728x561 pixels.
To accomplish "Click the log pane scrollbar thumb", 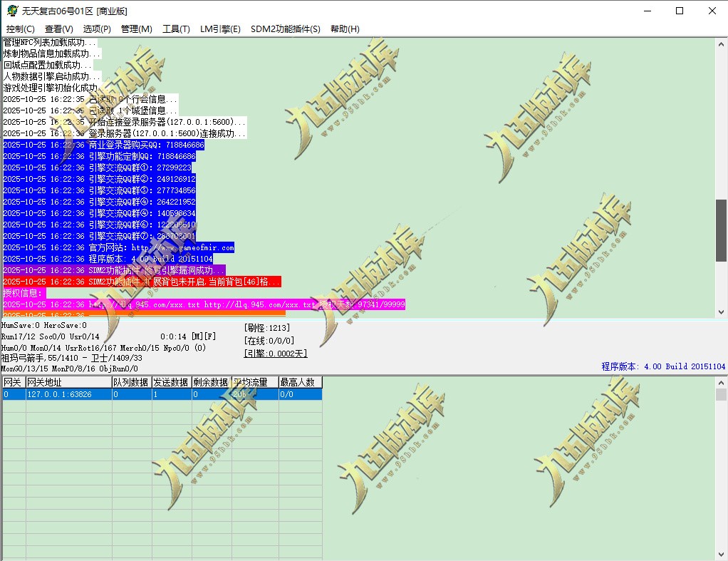I will [721, 230].
